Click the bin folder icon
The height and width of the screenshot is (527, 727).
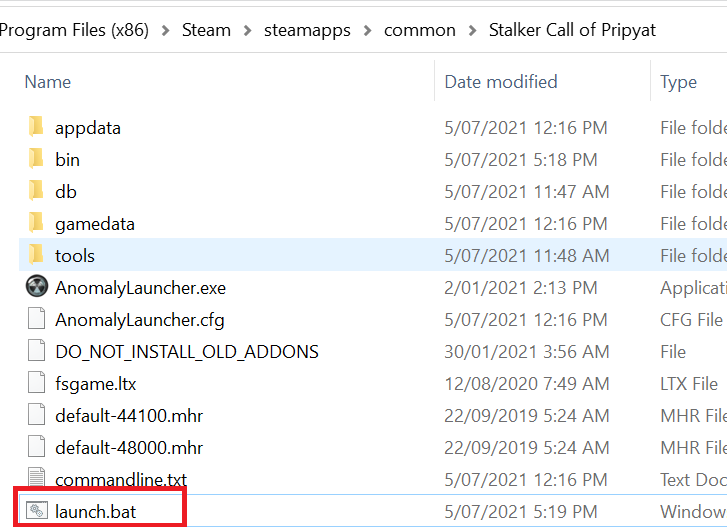point(37,159)
